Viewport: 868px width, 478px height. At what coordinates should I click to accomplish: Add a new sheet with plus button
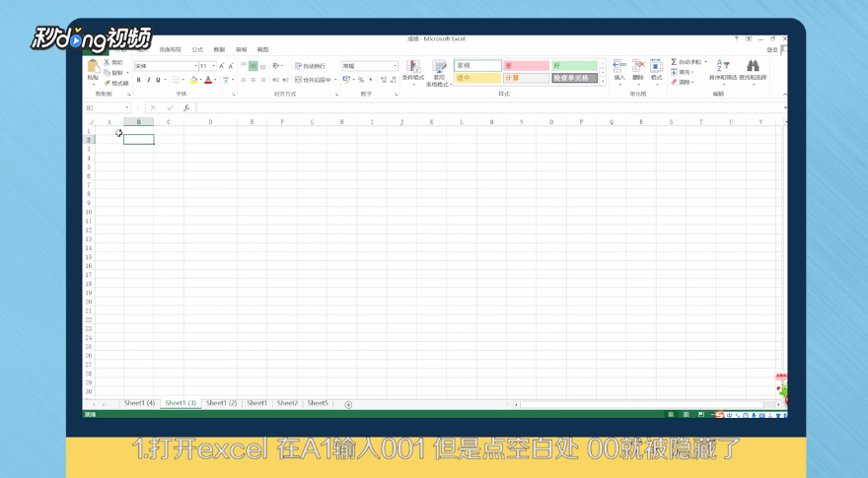tap(348, 404)
